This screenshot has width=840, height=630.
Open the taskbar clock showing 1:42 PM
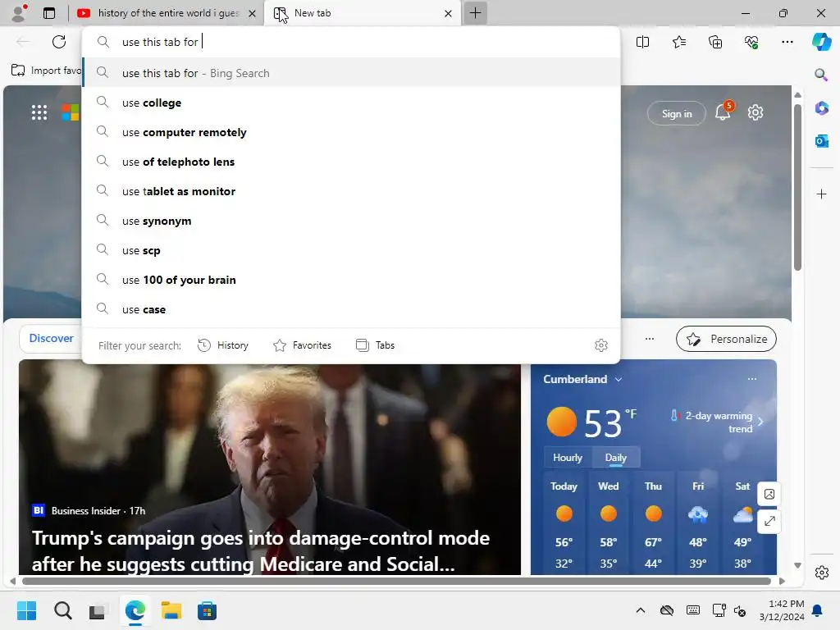(782, 610)
